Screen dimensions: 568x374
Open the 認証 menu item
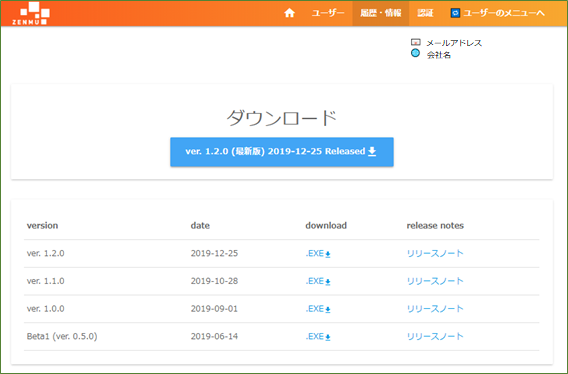[425, 13]
